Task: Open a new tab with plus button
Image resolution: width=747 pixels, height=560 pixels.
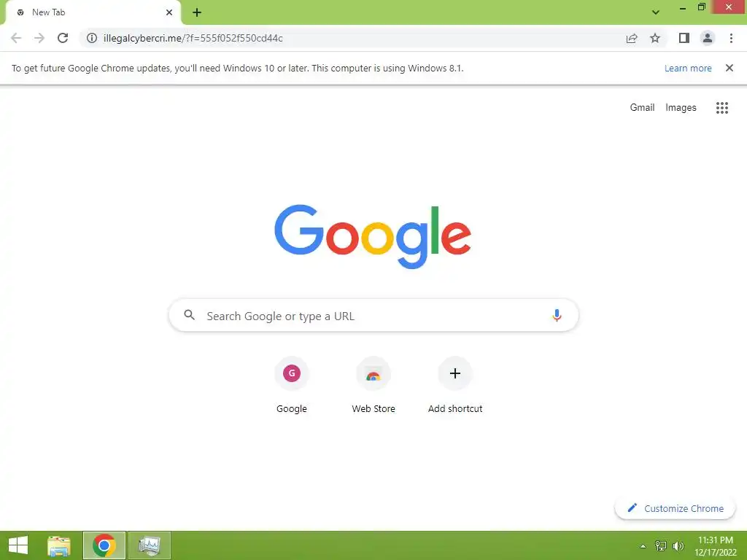Action: click(x=197, y=12)
